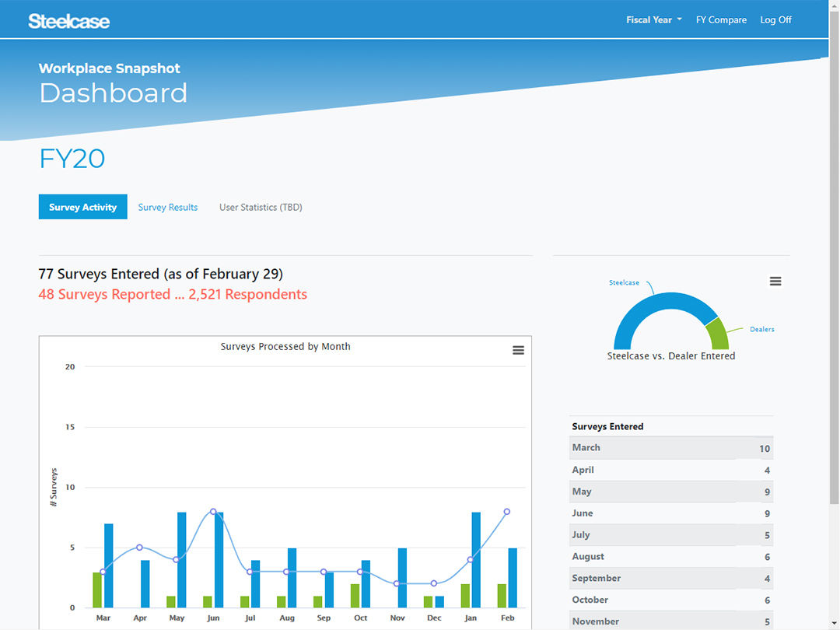Select the Survey Activity tab
This screenshot has width=840, height=630.
pos(83,207)
